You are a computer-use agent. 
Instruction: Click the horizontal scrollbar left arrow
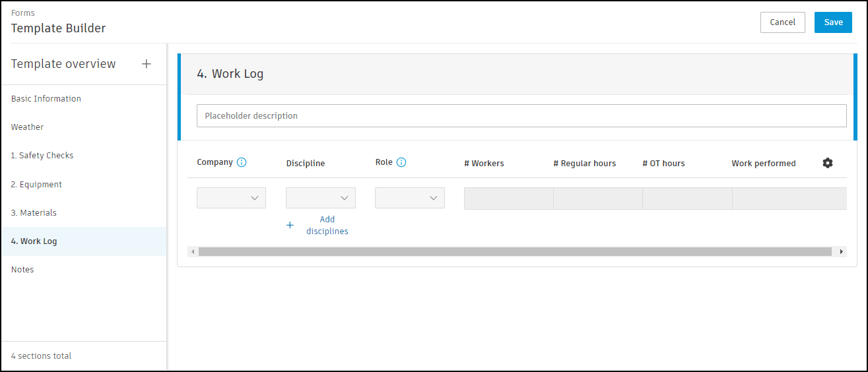tap(192, 251)
